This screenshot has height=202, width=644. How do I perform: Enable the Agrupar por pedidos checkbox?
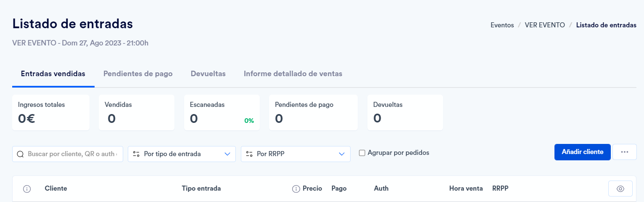click(362, 153)
